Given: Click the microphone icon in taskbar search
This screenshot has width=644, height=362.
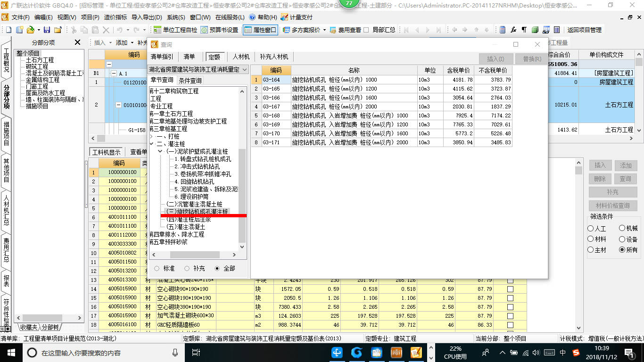Looking at the screenshot, I should click(175, 353).
